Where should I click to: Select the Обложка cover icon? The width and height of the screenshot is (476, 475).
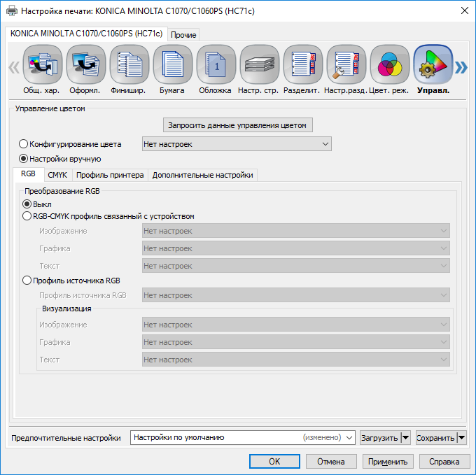216,64
